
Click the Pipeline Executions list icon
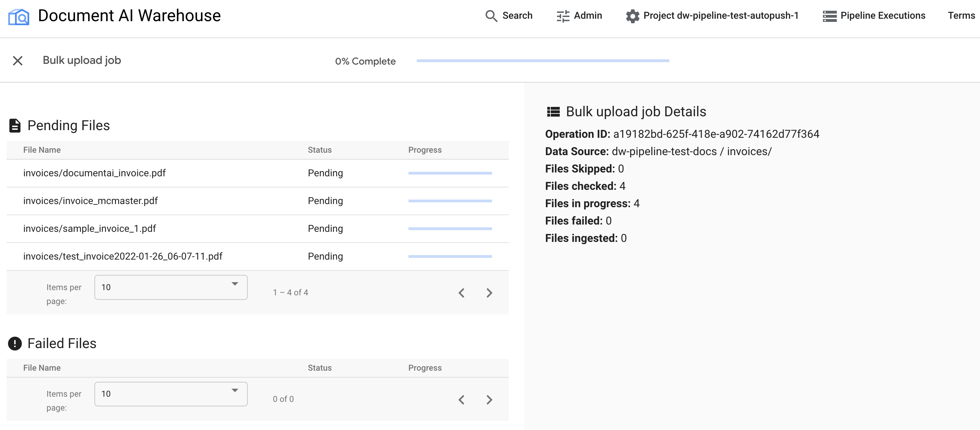click(829, 16)
